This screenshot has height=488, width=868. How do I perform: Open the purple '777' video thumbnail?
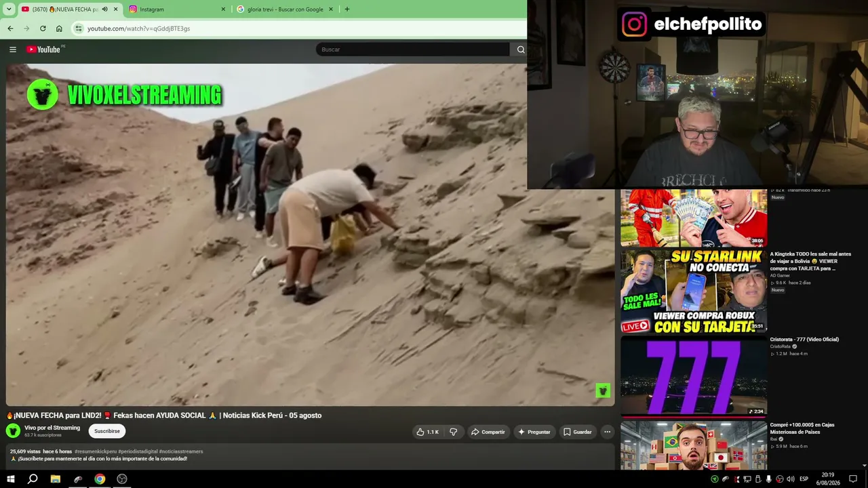[694, 377]
